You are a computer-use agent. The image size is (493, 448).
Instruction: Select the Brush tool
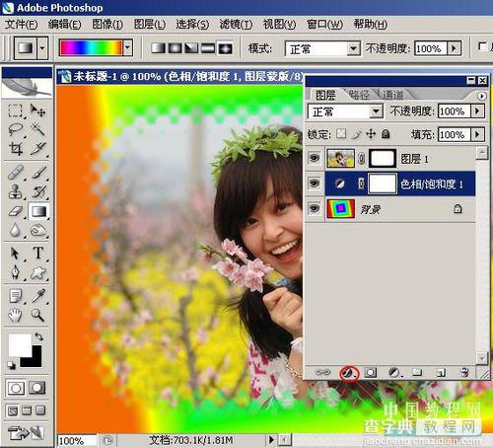coord(37,173)
